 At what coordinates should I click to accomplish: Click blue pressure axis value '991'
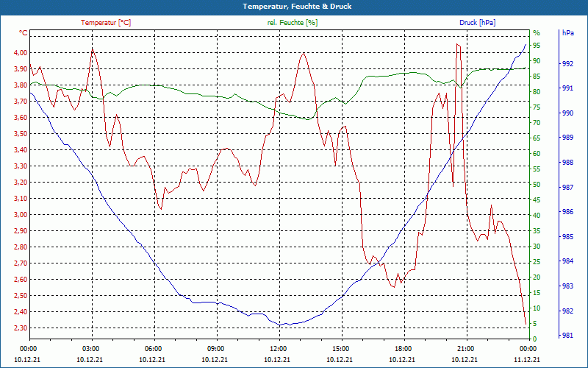(568, 88)
